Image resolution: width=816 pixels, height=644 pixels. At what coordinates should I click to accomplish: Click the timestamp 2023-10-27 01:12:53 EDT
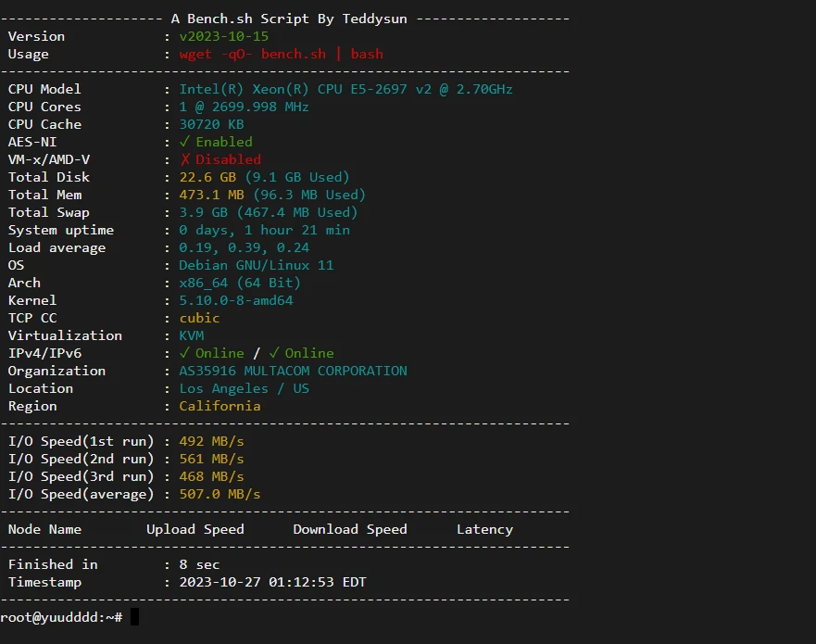272,582
